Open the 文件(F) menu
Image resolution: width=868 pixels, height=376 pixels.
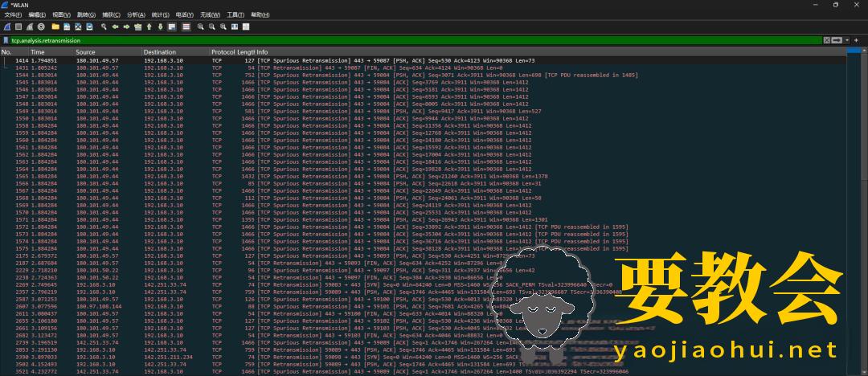[x=14, y=14]
